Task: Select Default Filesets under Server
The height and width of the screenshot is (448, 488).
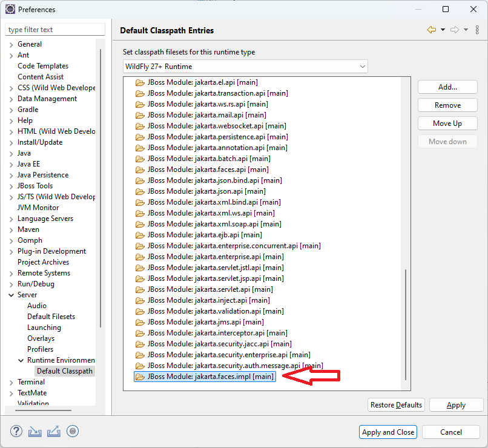Action: [51, 317]
